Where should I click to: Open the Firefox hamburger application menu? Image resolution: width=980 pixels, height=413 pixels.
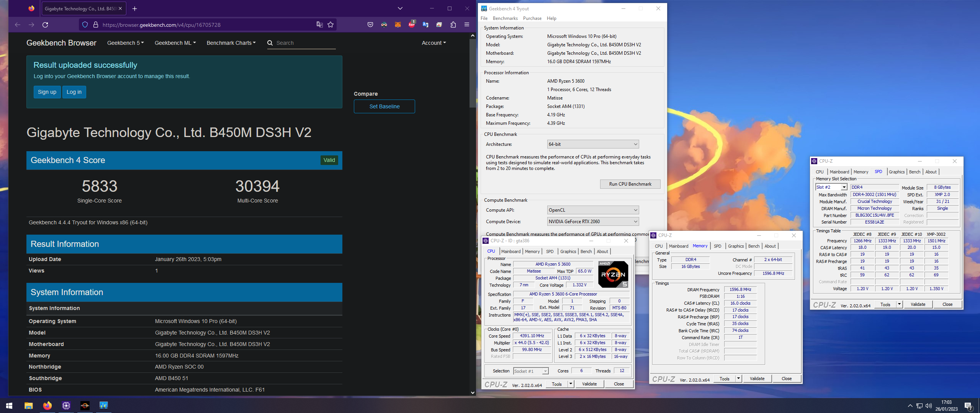pyautogui.click(x=467, y=25)
